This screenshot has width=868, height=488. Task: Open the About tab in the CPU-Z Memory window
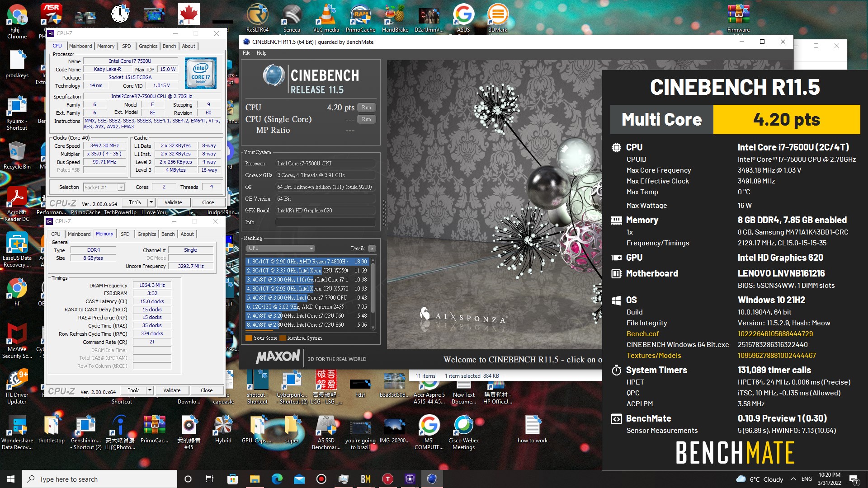(x=187, y=234)
